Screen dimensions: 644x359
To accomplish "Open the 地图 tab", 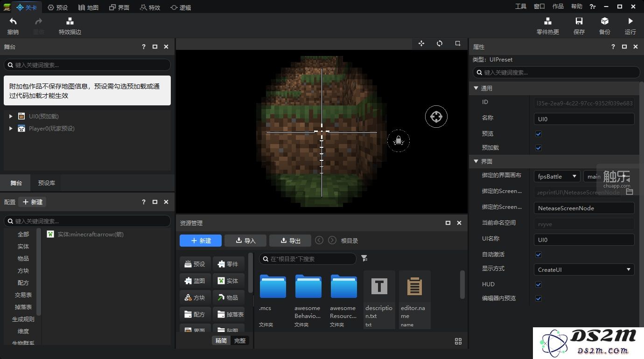I will [x=88, y=7].
